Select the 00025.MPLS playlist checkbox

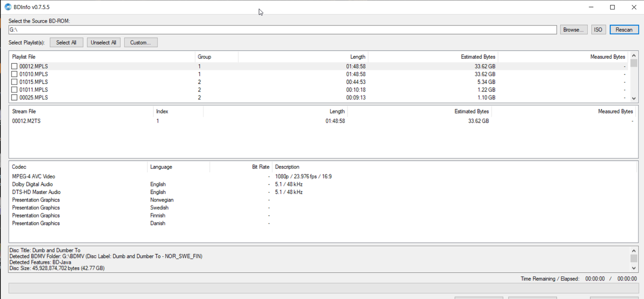15,97
